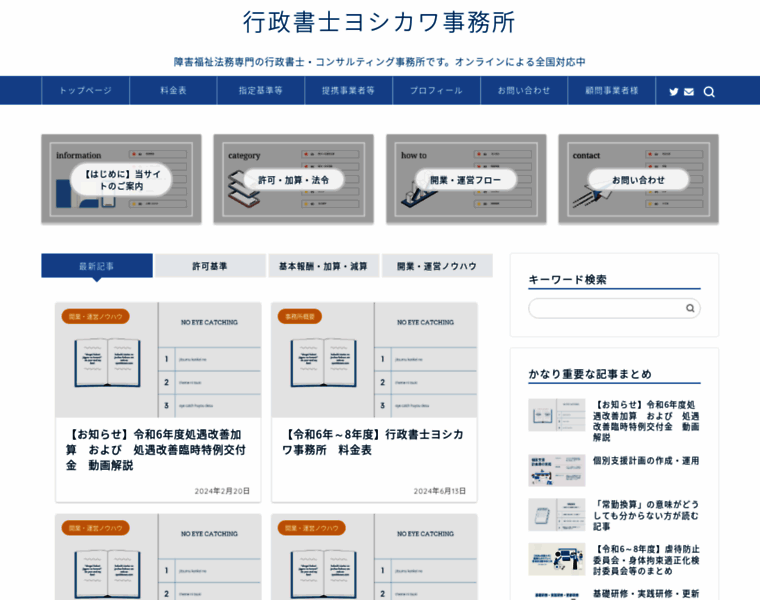Click the how to banner 開業・運営フロー

click(466, 179)
